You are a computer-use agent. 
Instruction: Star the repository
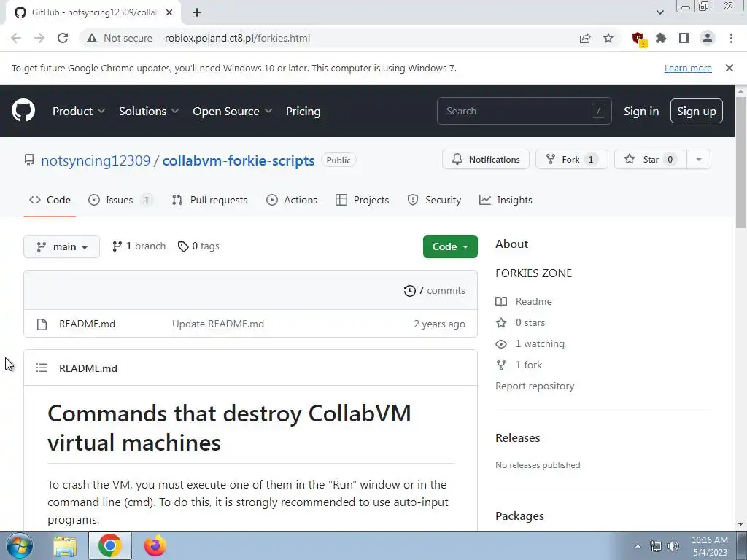651,160
